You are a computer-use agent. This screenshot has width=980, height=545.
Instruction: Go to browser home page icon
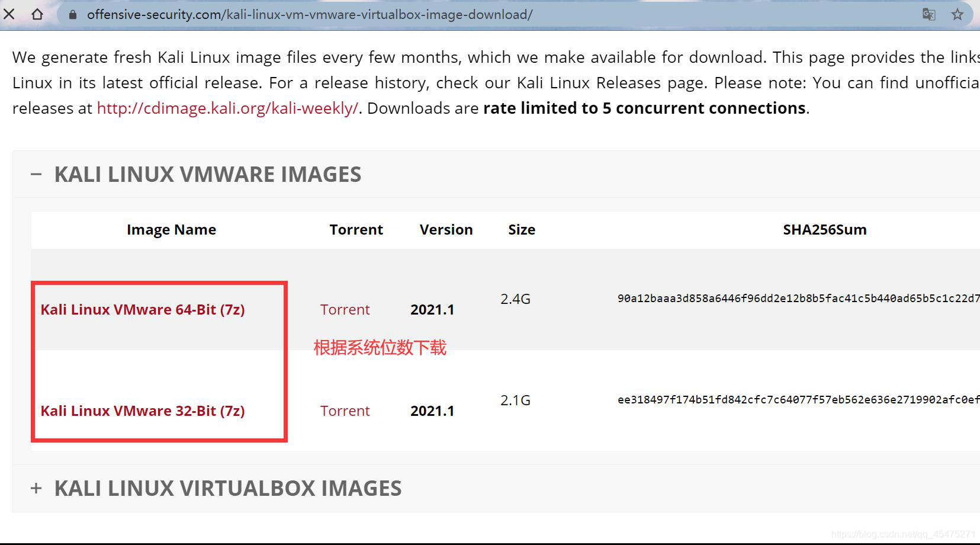pos(37,14)
